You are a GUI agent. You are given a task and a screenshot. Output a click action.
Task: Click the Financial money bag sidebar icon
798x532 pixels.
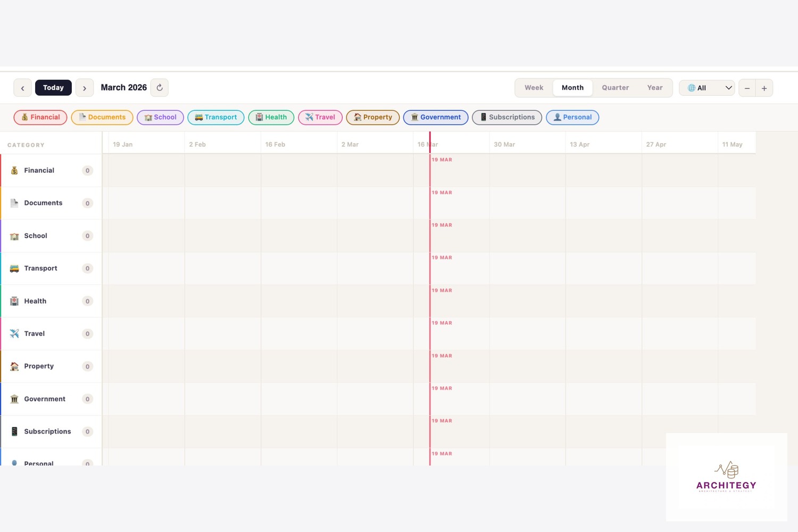pyautogui.click(x=14, y=171)
